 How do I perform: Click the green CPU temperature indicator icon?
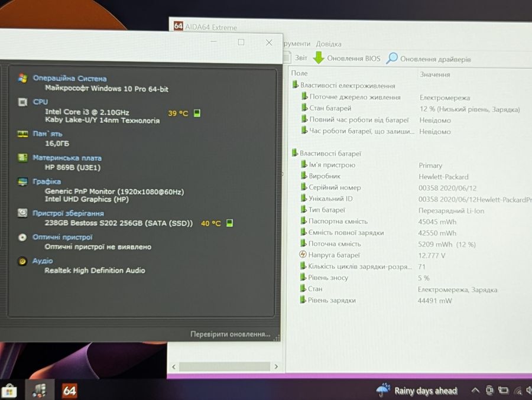(197, 113)
